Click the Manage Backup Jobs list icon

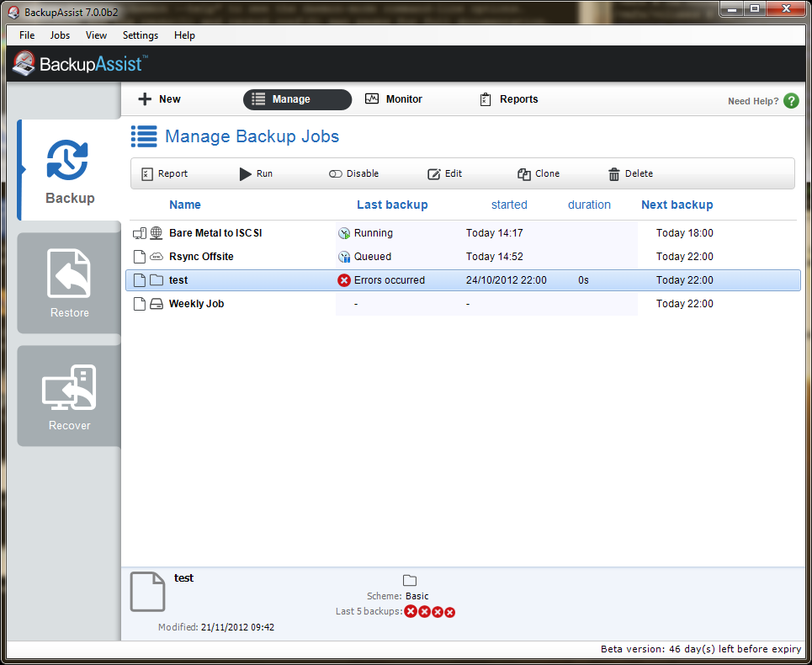pos(143,136)
